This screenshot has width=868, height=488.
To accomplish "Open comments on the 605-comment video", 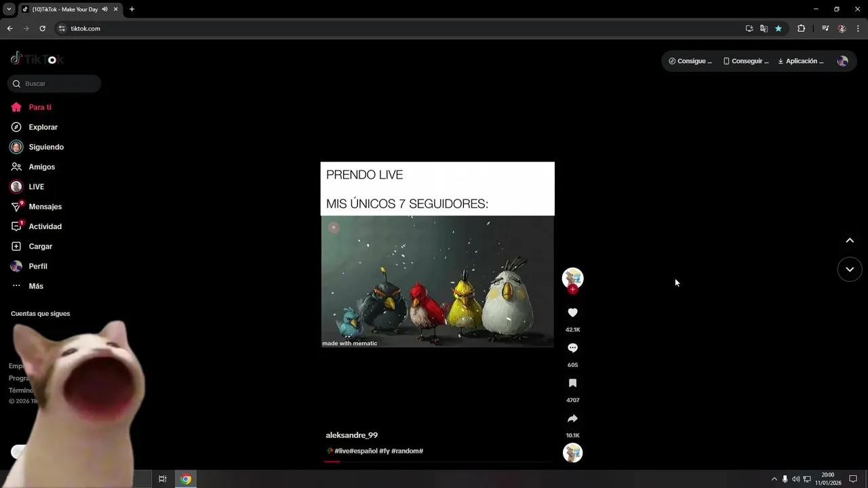I will click(572, 348).
